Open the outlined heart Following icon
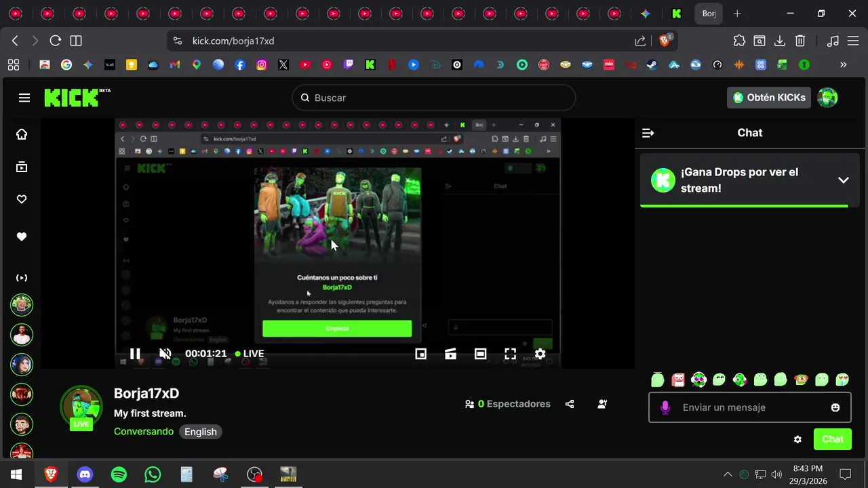Screen dimensions: 868x488 (22, 199)
